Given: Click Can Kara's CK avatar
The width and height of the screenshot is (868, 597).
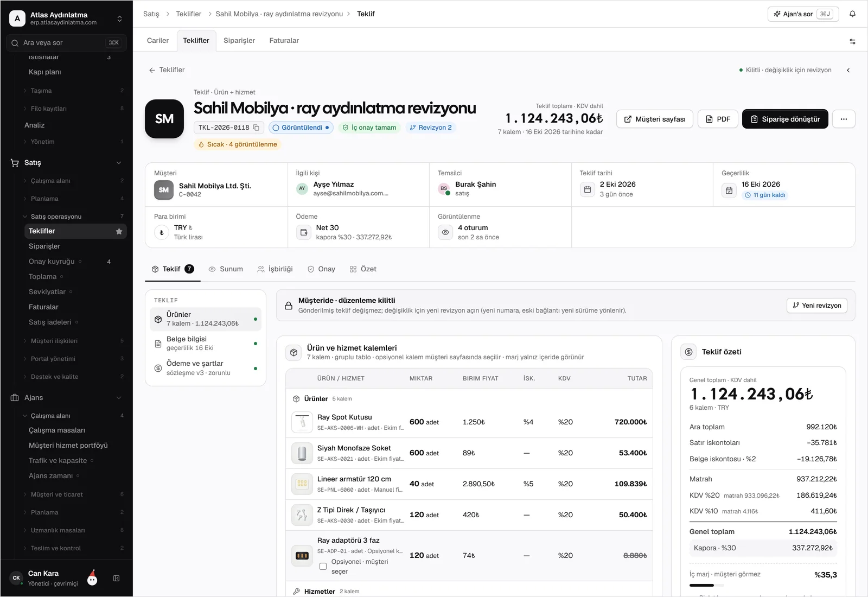Looking at the screenshot, I should pyautogui.click(x=16, y=578).
